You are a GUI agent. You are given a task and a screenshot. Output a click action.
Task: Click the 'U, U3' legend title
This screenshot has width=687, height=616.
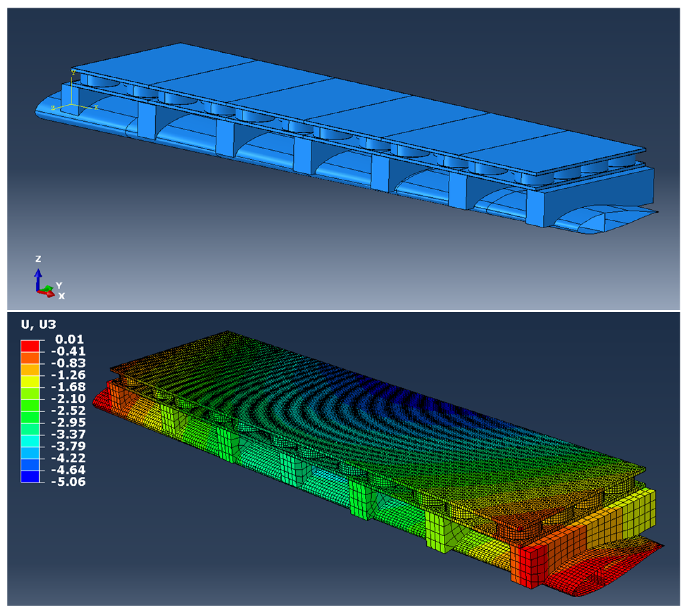pyautogui.click(x=39, y=324)
